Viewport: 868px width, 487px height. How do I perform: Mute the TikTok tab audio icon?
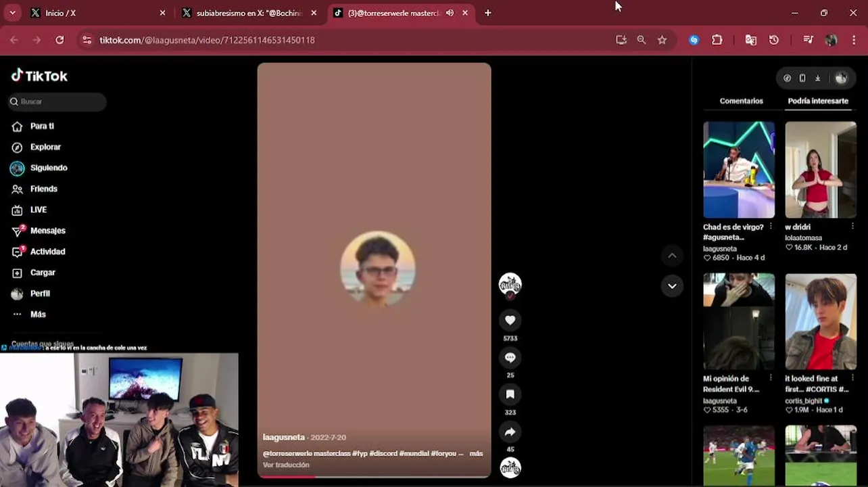[x=450, y=13]
